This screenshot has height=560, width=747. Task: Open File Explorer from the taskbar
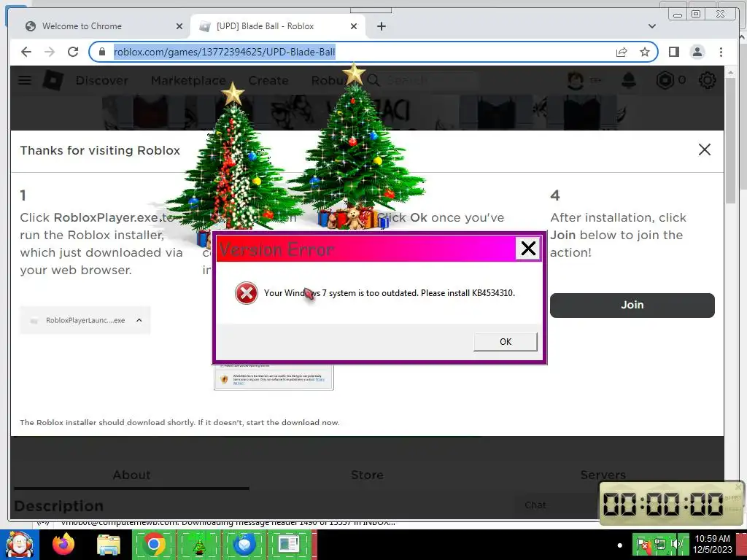pos(108,545)
